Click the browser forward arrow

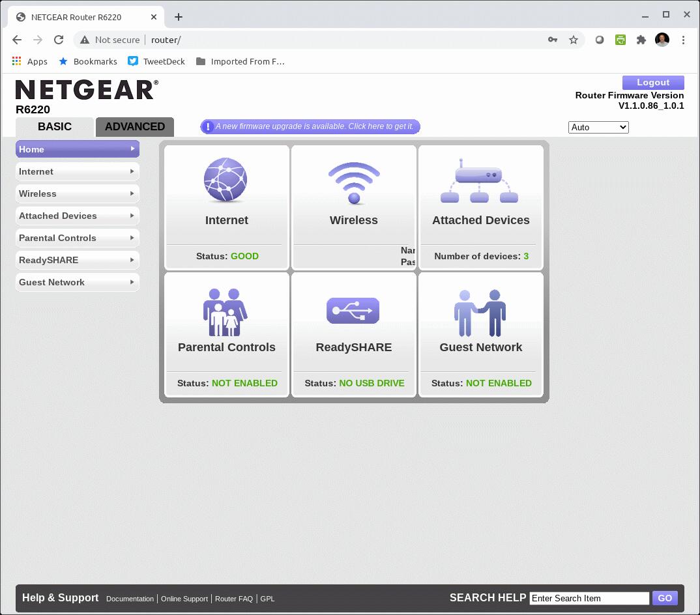pyautogui.click(x=38, y=40)
